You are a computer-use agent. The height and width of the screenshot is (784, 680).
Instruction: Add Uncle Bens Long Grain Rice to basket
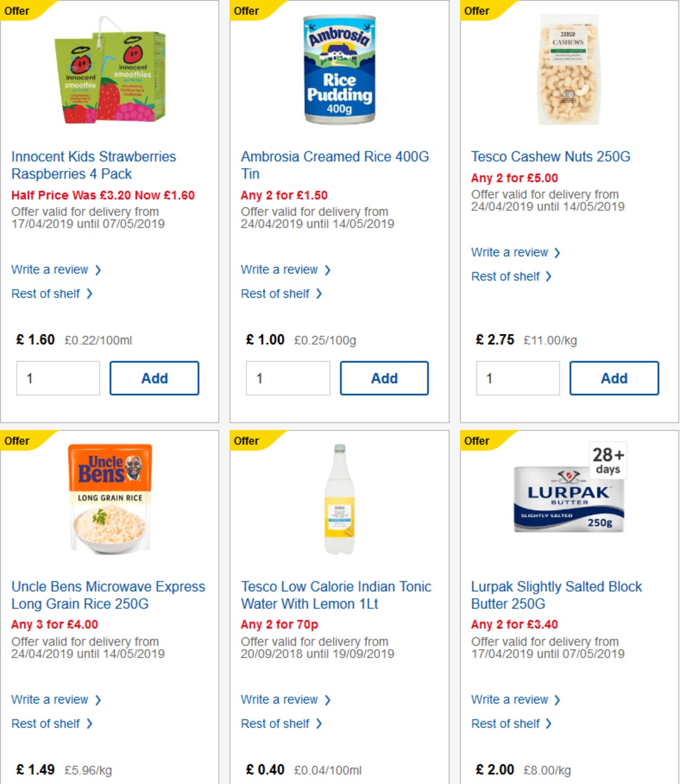[154, 781]
